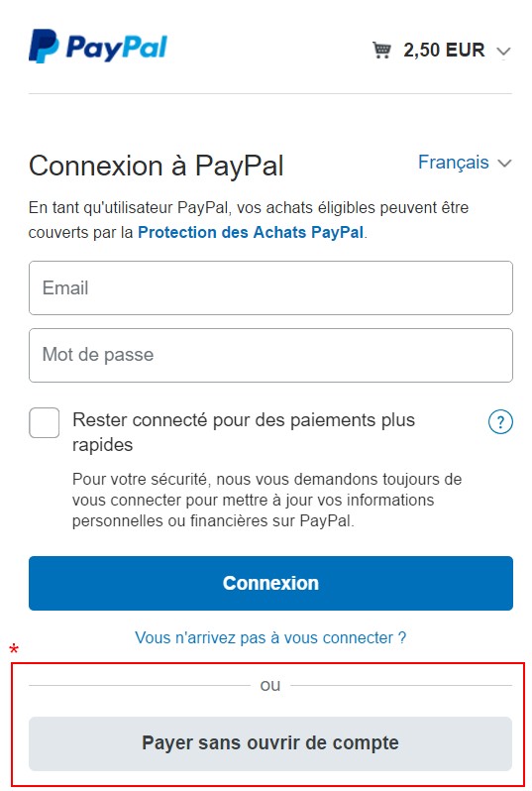Image resolution: width=532 pixels, height=791 pixels.
Task: Choose Payer sans ouvrir de compte
Action: 270,743
